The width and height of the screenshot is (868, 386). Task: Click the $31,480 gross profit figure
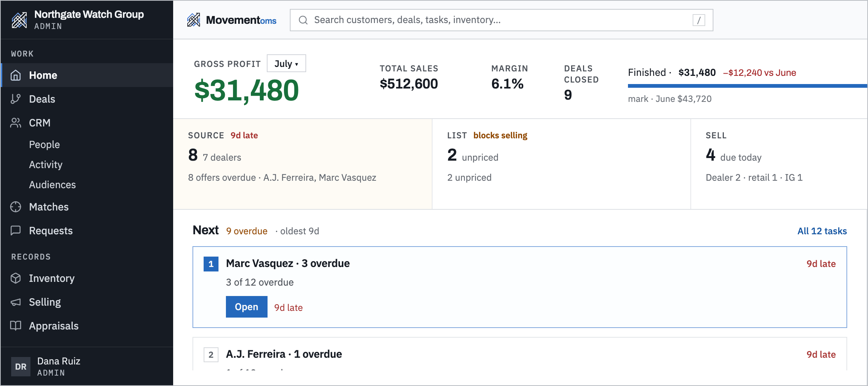point(247,90)
